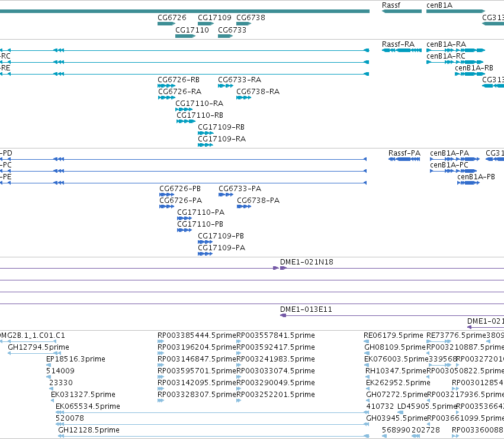Click the CG6726-RA transcript
The width and height of the screenshot is (504, 439).
coord(167,98)
